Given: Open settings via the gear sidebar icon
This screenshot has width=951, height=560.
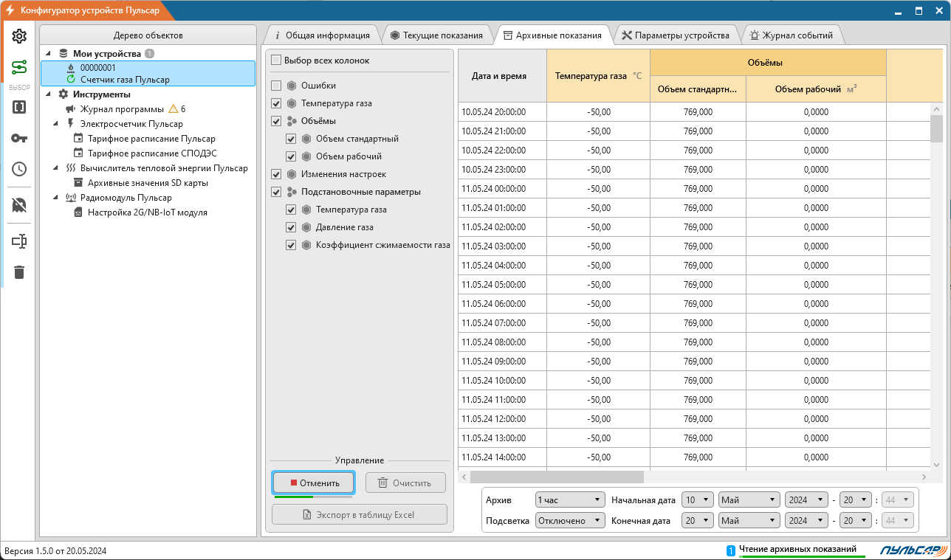Looking at the screenshot, I should [x=19, y=36].
